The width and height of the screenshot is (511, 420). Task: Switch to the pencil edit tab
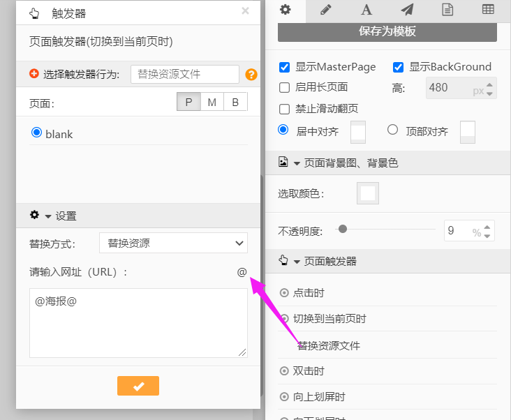pos(325,10)
